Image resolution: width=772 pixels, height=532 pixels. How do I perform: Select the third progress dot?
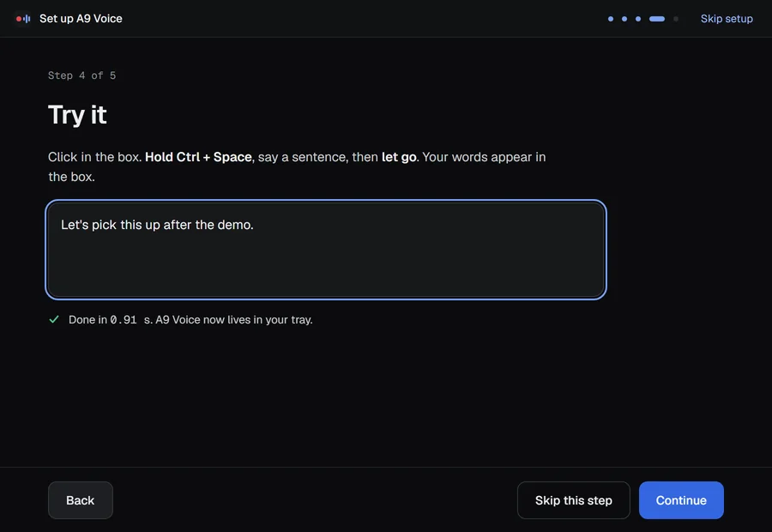point(638,19)
